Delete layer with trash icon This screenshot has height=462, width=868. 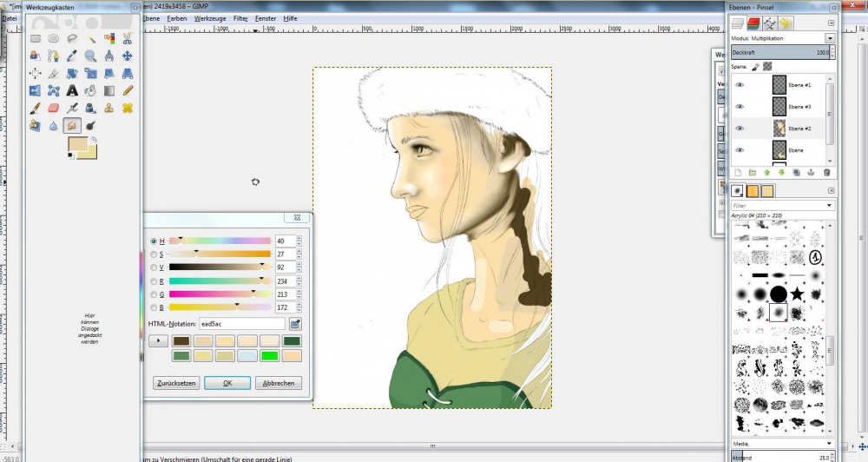[x=826, y=173]
